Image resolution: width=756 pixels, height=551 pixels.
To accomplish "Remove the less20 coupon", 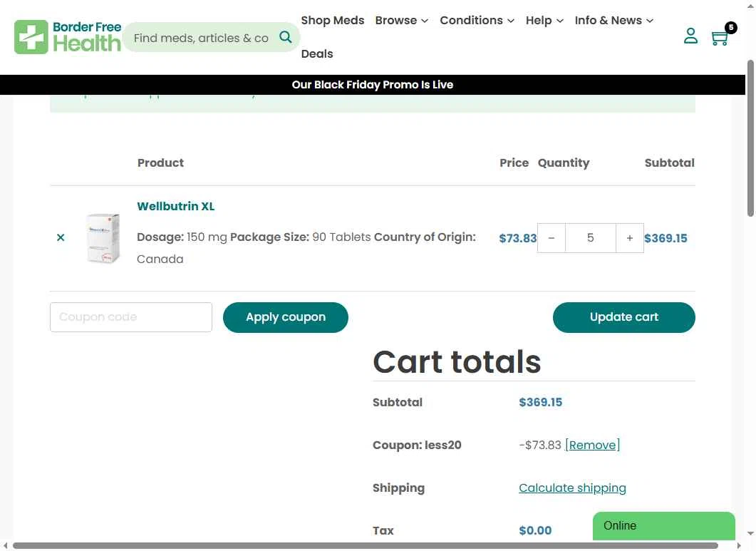I will (593, 445).
